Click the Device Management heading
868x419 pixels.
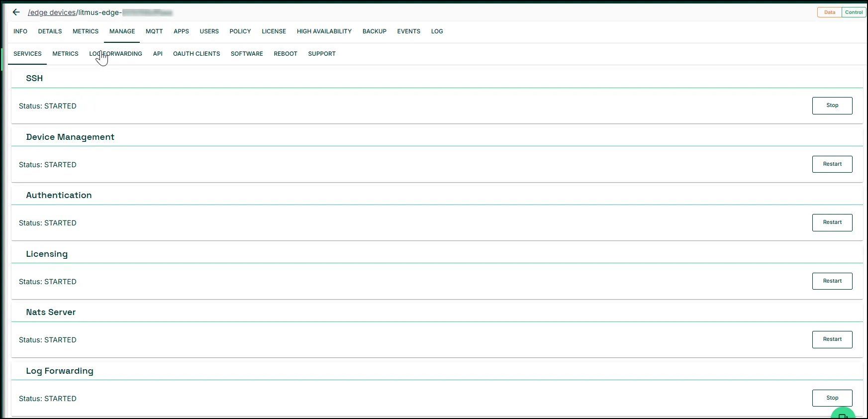click(x=70, y=137)
